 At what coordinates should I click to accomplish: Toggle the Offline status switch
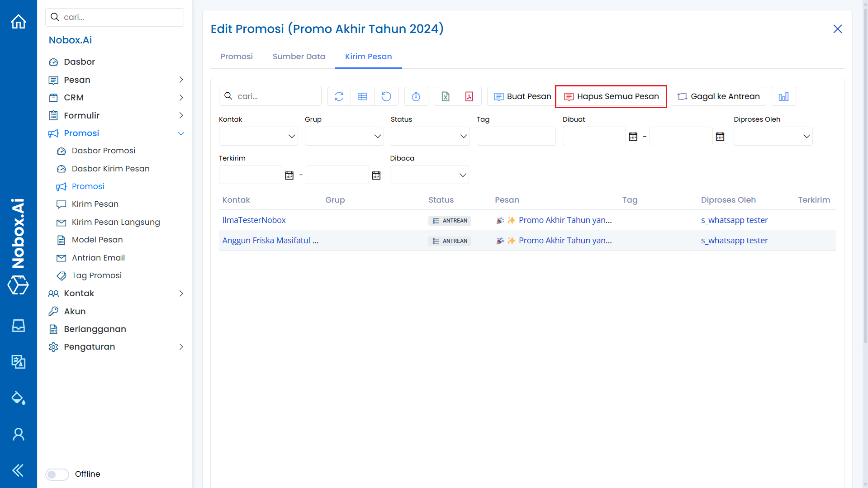click(57, 474)
